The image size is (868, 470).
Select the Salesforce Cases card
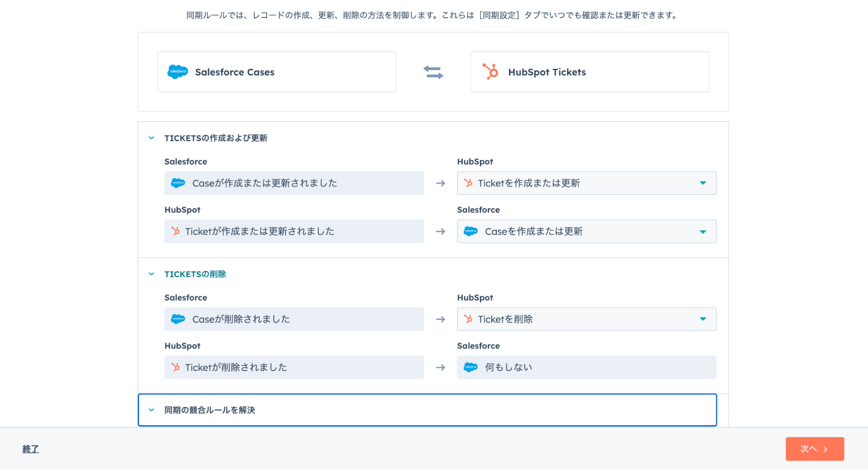277,72
